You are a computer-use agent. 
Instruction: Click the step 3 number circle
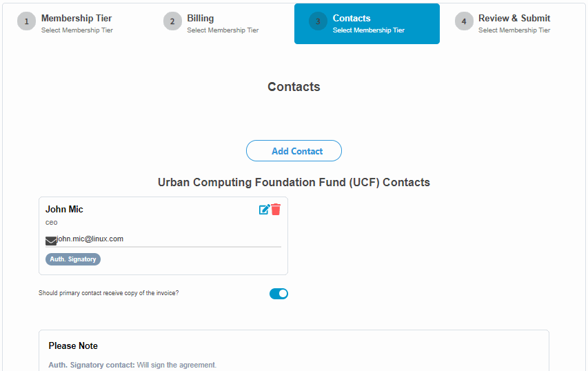pyautogui.click(x=318, y=21)
